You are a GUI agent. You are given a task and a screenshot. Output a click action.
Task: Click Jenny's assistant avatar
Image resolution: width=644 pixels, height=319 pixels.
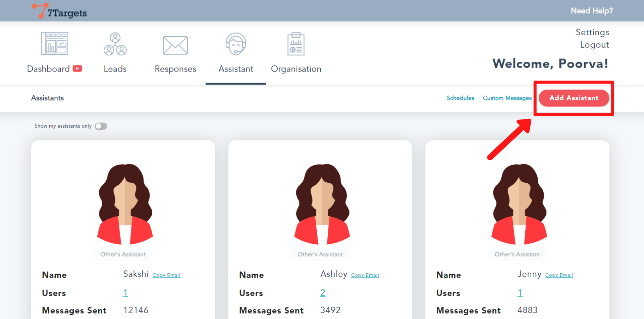(519, 204)
